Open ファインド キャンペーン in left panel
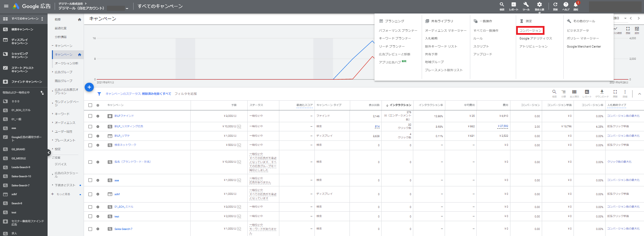Screen dimensions: 644x236 point(27,82)
